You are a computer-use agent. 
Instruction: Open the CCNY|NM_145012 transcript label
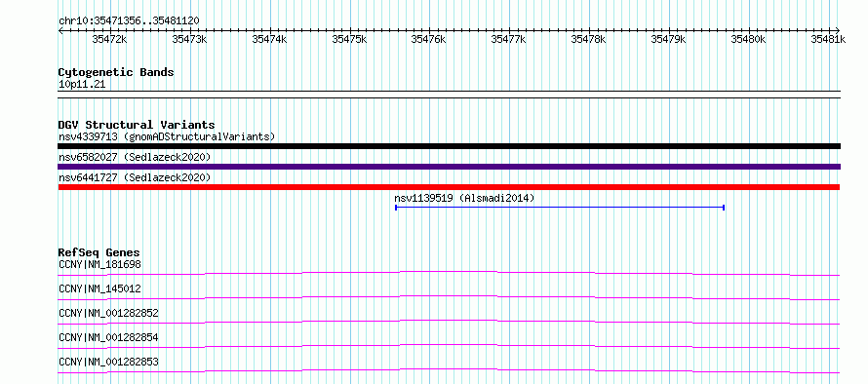pos(99,288)
